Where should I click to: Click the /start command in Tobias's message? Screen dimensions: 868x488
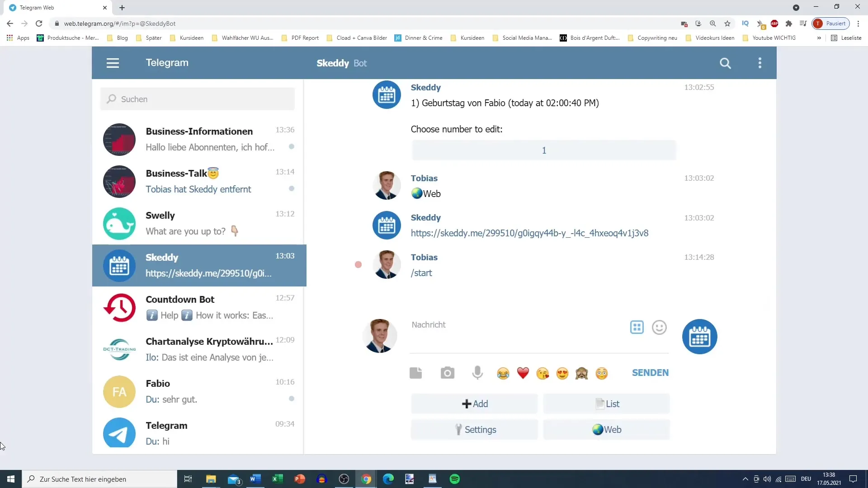(421, 273)
